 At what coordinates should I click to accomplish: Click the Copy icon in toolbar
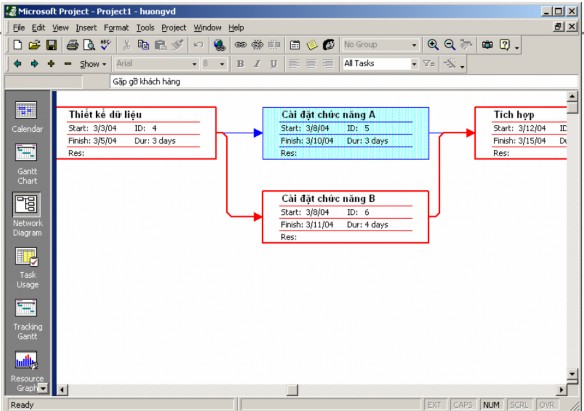point(143,45)
